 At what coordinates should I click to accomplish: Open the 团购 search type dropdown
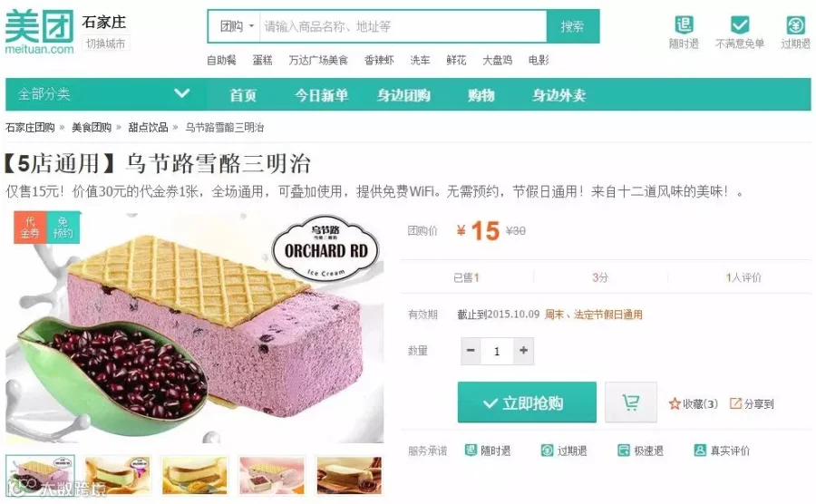pyautogui.click(x=237, y=26)
